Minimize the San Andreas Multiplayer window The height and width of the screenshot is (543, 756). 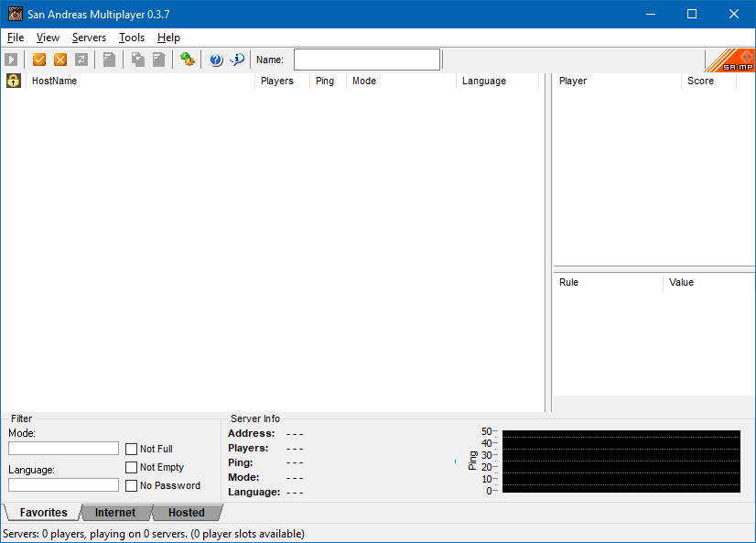[651, 14]
